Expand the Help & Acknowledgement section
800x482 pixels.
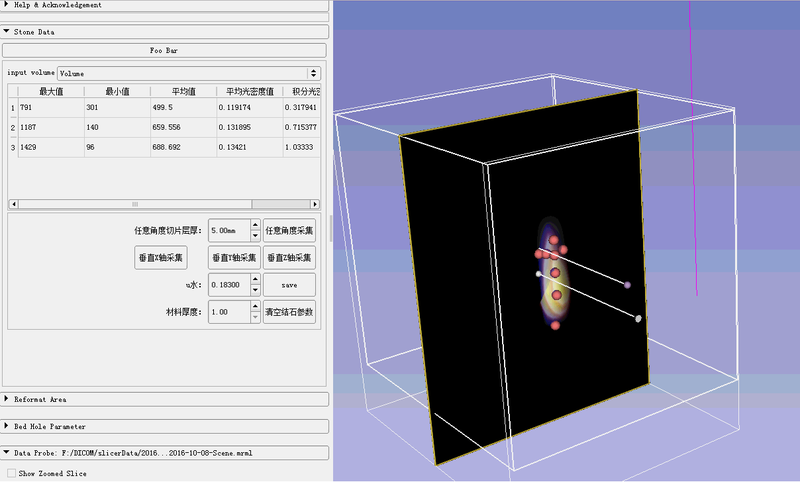[60, 5]
